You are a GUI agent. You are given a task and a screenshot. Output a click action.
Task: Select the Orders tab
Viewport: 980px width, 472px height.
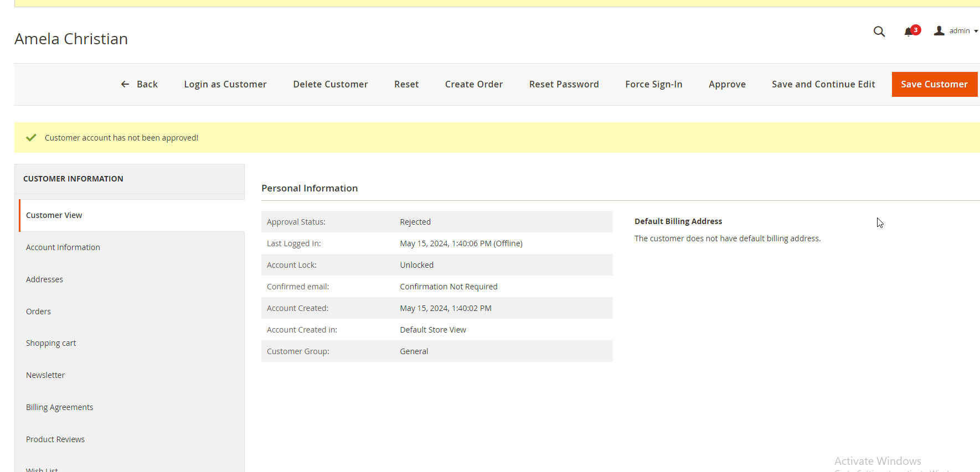click(38, 312)
